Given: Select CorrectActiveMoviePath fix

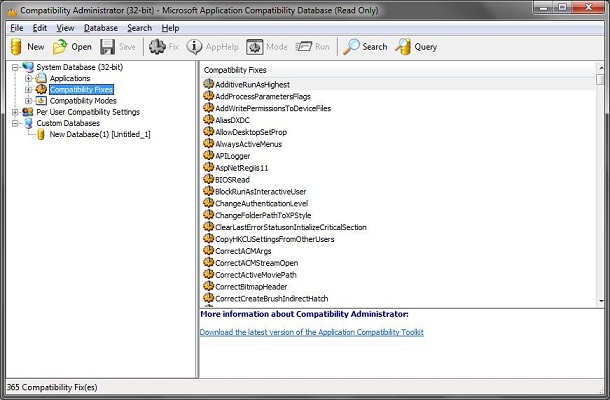Looking at the screenshot, I should click(x=256, y=275).
